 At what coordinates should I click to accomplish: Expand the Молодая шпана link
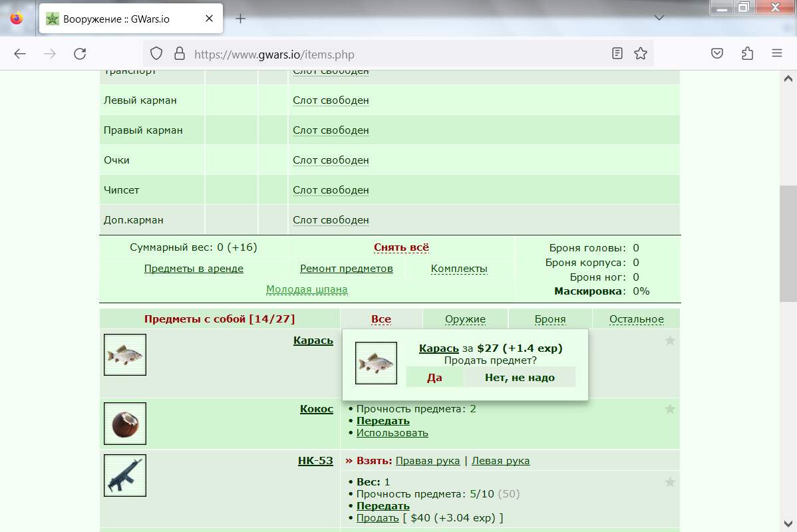[307, 289]
